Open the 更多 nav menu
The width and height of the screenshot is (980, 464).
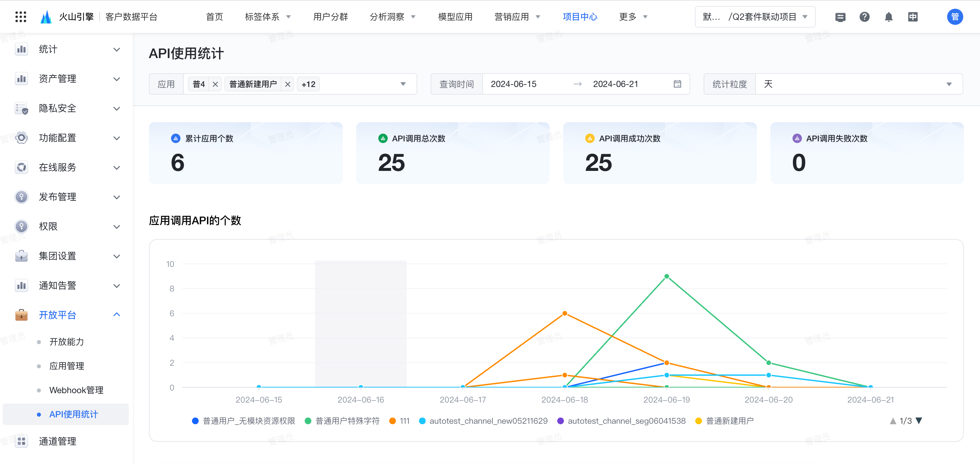(x=633, y=17)
